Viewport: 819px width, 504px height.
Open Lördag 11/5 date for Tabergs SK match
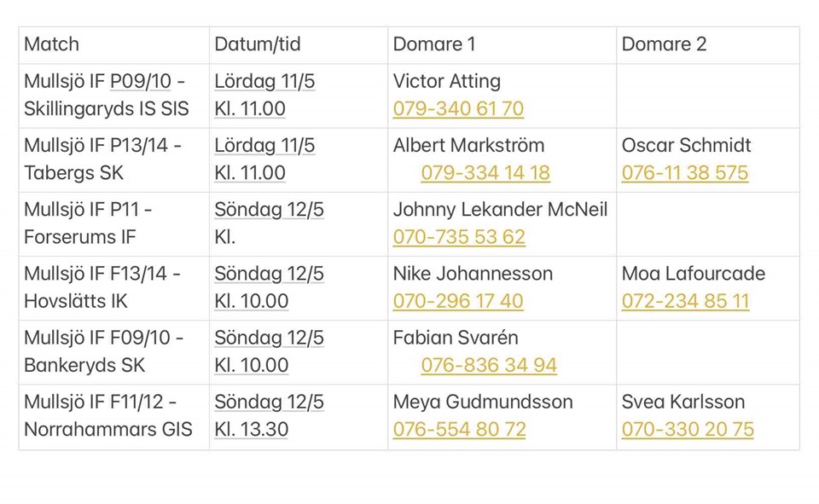click(x=264, y=146)
